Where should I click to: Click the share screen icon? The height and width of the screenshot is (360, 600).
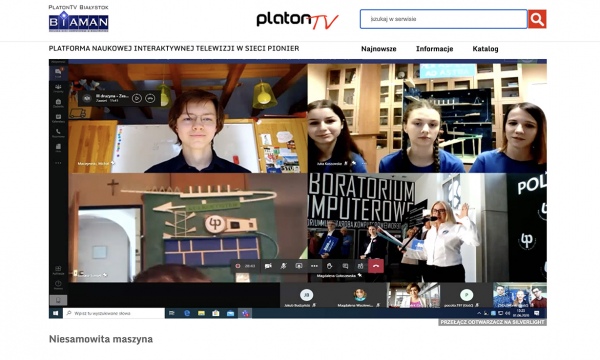click(x=299, y=266)
